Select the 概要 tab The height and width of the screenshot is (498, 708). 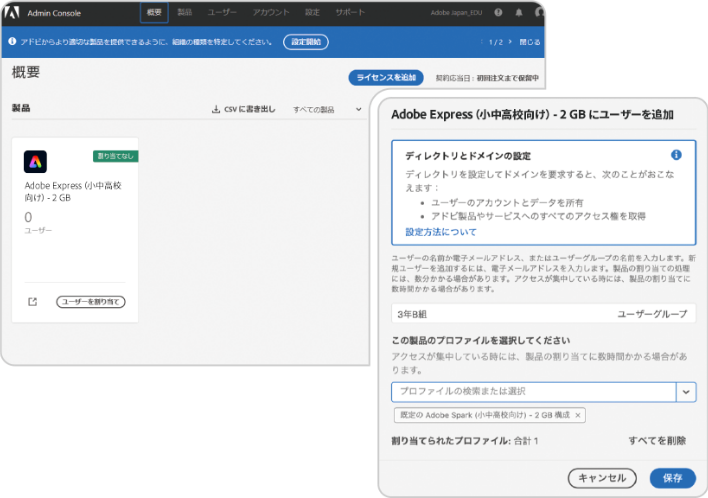154,12
